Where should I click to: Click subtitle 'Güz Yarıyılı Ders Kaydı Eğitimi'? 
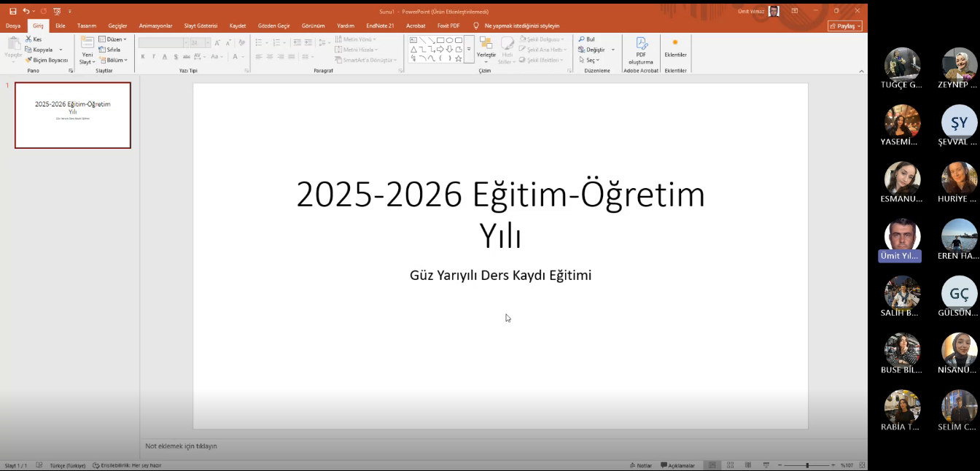[500, 276]
